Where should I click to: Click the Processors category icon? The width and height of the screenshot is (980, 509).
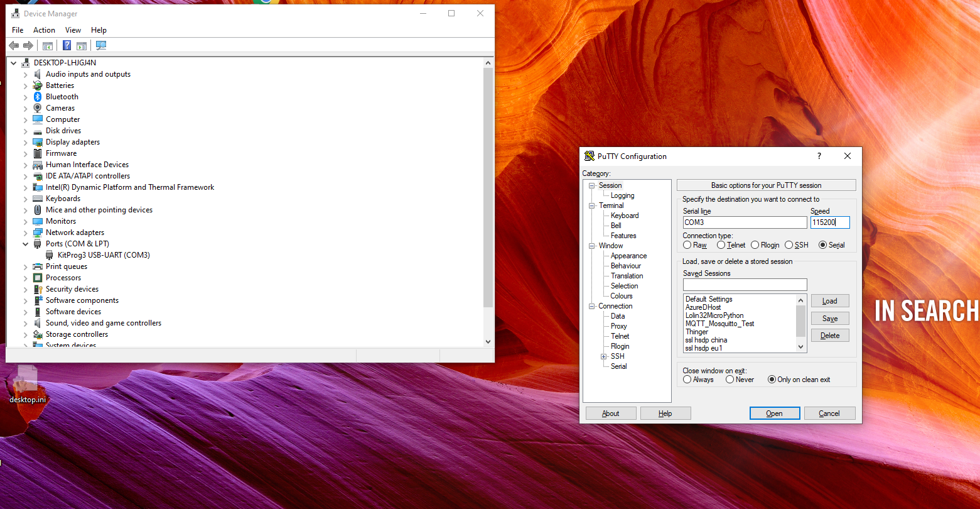click(38, 278)
